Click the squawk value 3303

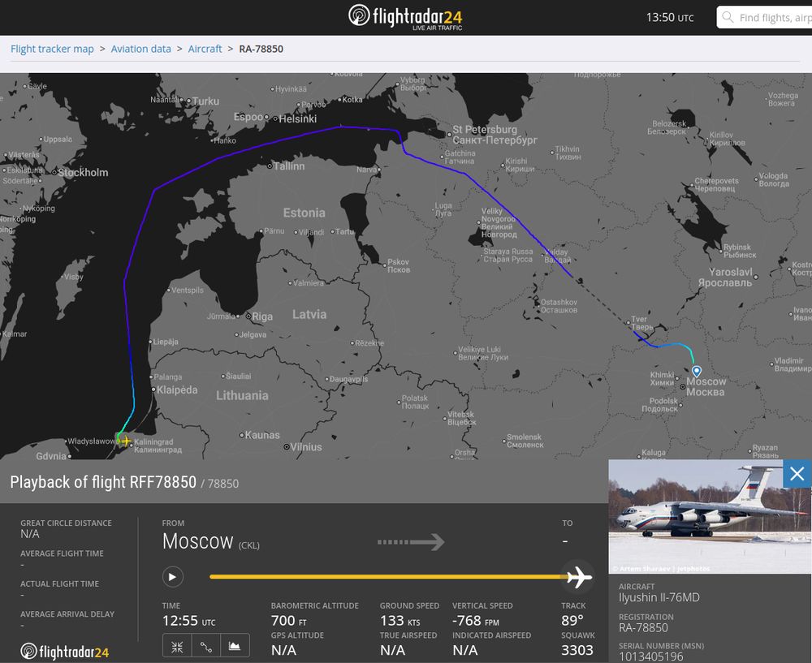[577, 650]
